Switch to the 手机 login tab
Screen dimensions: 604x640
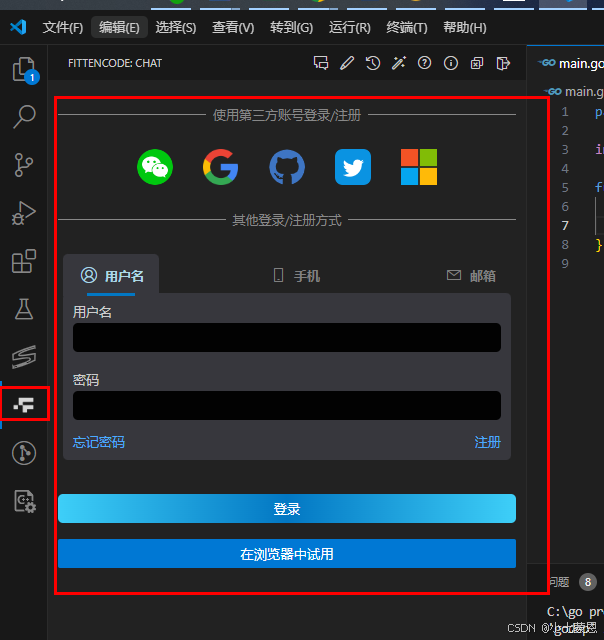(297, 276)
